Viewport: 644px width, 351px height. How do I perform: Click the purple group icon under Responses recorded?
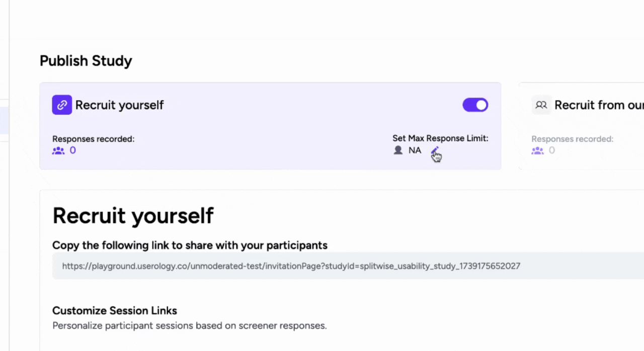click(58, 150)
